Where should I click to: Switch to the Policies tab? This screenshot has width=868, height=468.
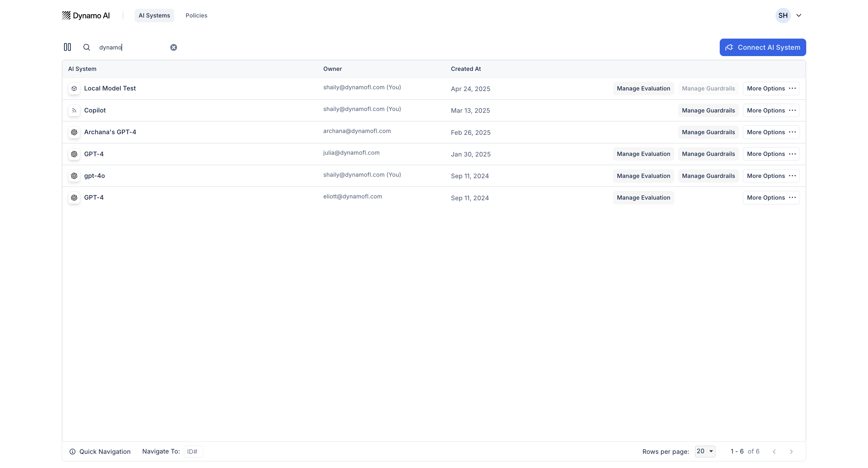(x=197, y=15)
